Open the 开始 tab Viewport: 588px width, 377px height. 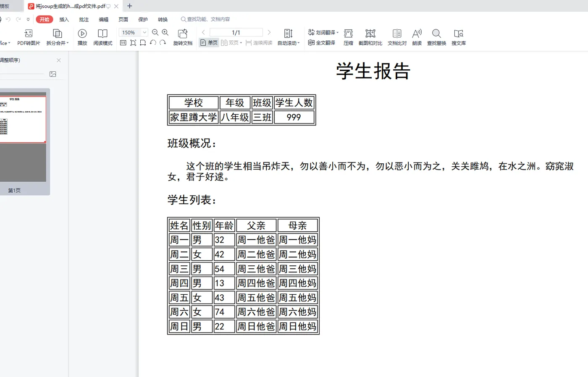45,19
